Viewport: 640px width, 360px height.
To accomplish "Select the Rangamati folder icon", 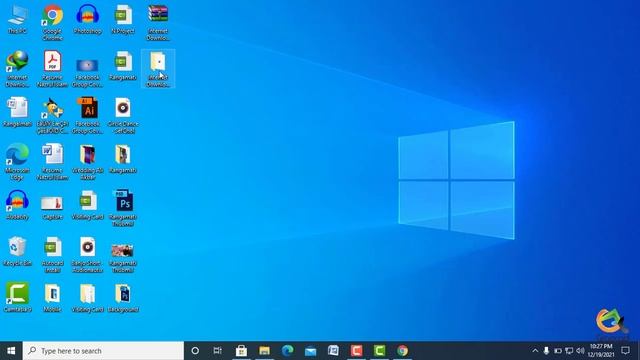I will [x=123, y=158].
